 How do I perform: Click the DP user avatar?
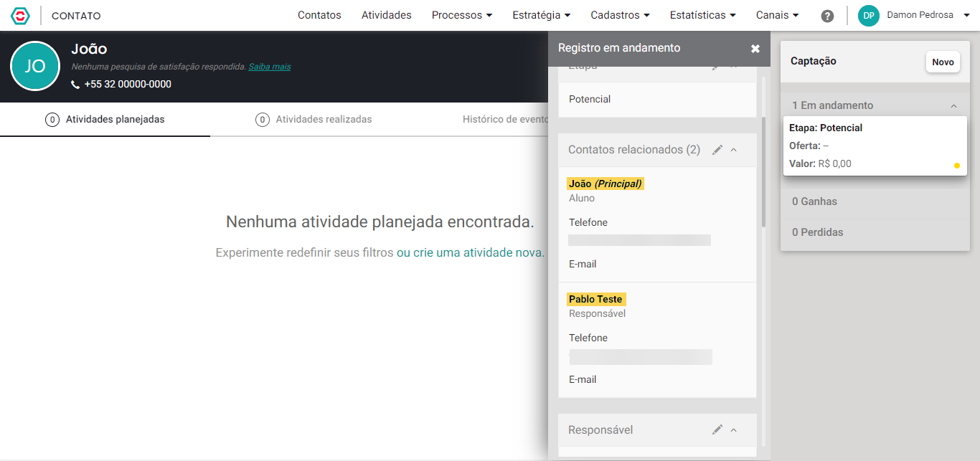[869, 16]
